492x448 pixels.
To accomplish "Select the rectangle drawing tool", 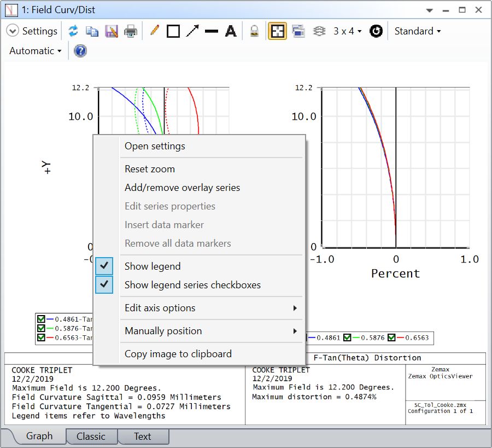I will pyautogui.click(x=173, y=31).
